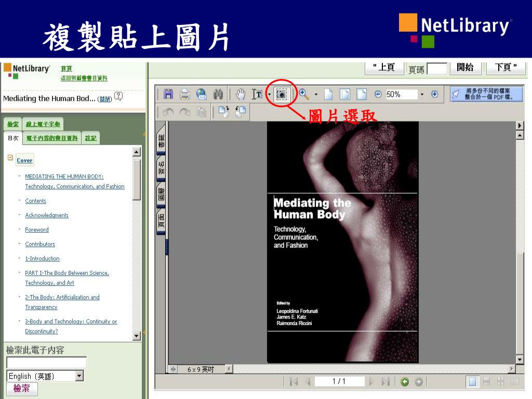Go to last page arrow
This screenshot has height=399, width=532.
[x=385, y=382]
